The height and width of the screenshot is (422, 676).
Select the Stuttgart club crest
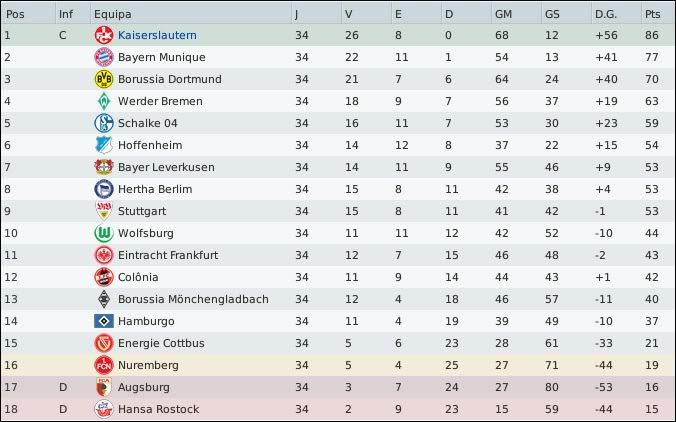(x=102, y=211)
